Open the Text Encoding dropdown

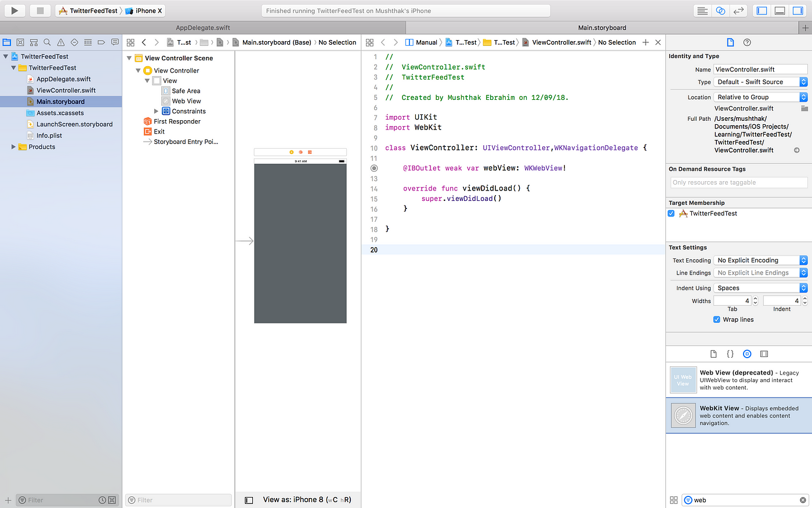pyautogui.click(x=760, y=260)
